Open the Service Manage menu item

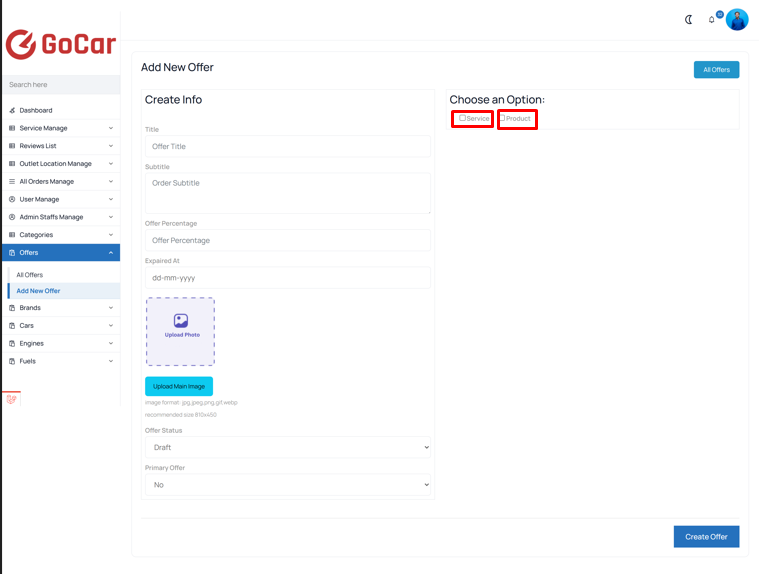(x=61, y=128)
